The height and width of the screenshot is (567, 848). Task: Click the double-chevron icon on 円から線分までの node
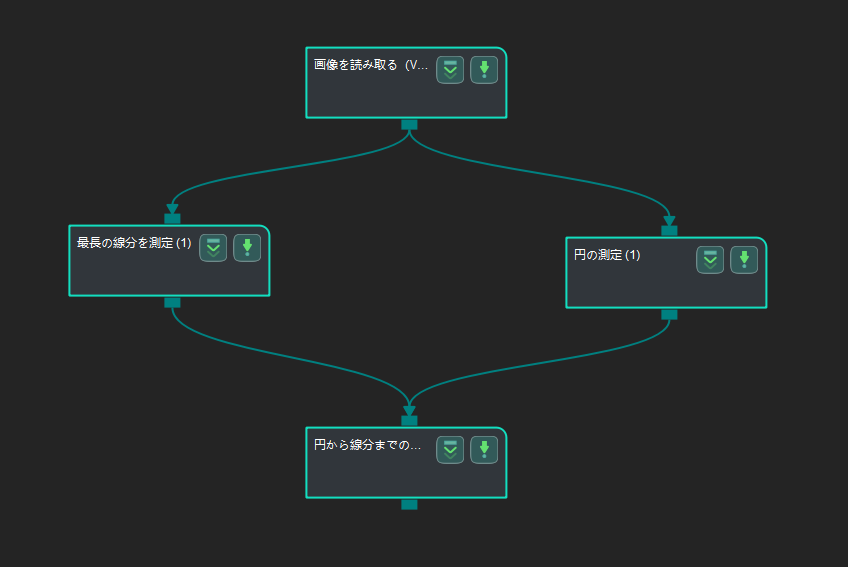tap(450, 450)
